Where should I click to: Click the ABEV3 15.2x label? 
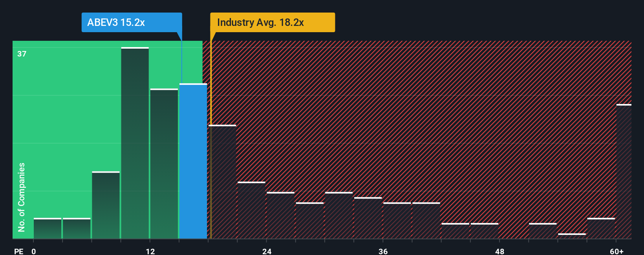(132, 22)
